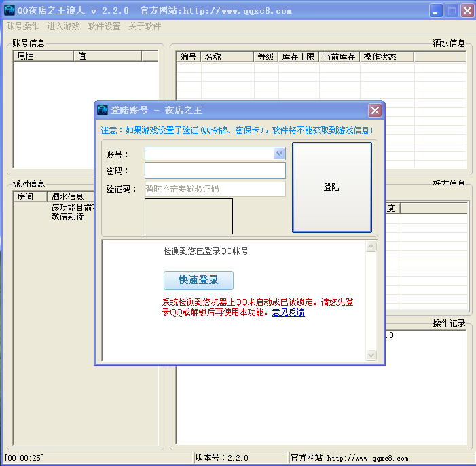Viewport: 476px width, 466px height.
Task: Click the login dialog's title bar icon
Action: coord(103,110)
